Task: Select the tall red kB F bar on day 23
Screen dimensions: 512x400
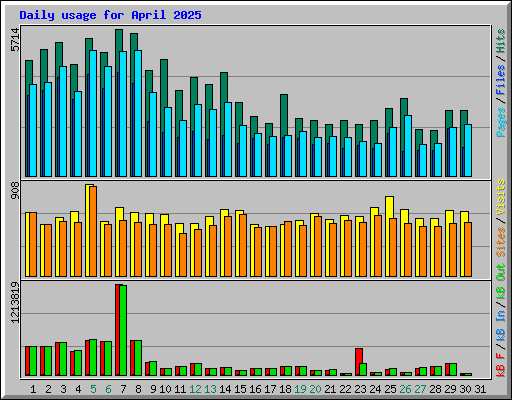Action: coord(358,362)
